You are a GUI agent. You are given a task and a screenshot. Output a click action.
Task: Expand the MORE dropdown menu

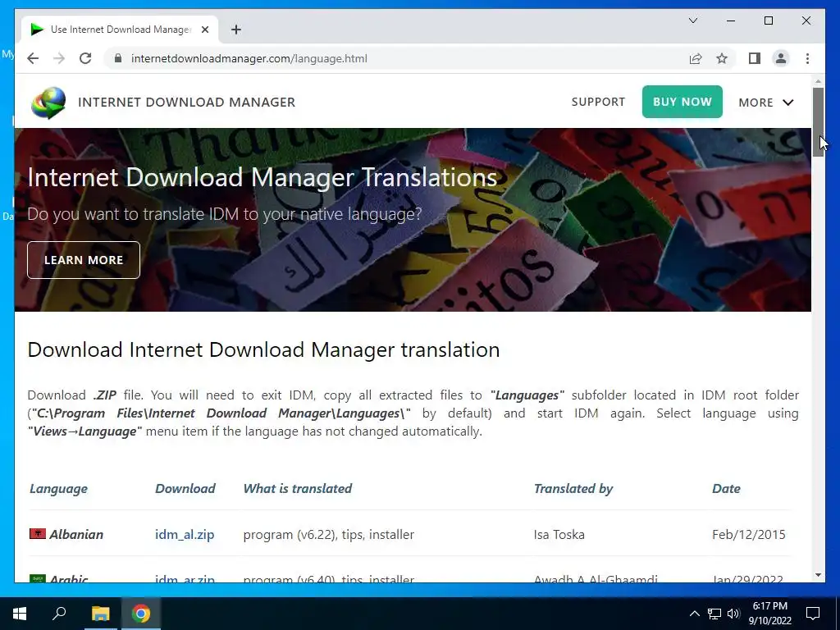click(766, 103)
